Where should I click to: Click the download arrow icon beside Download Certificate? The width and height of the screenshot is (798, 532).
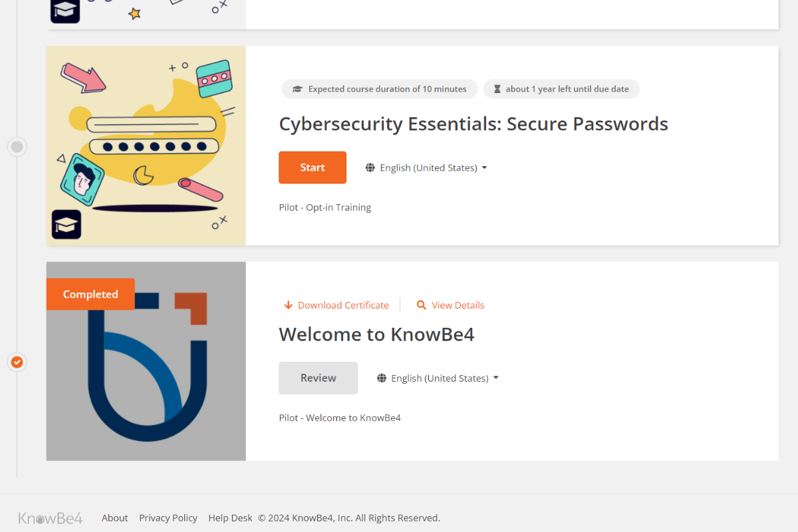pyautogui.click(x=288, y=305)
